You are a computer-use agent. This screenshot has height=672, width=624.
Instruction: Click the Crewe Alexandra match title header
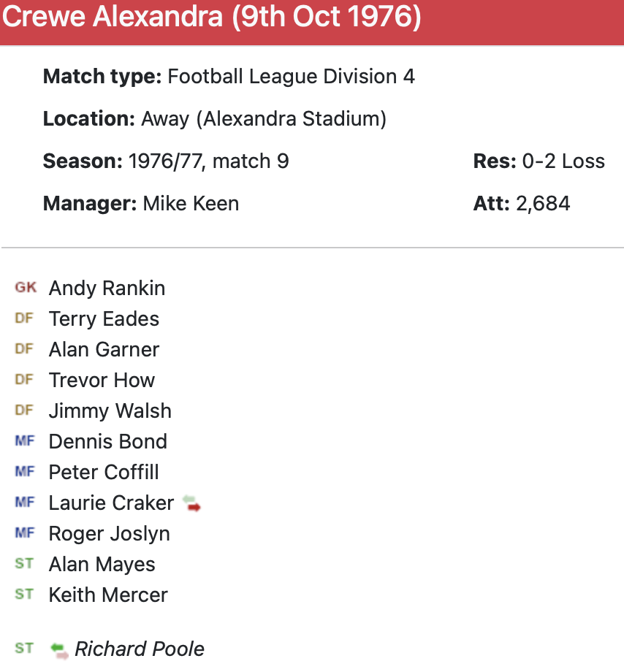pos(212,18)
